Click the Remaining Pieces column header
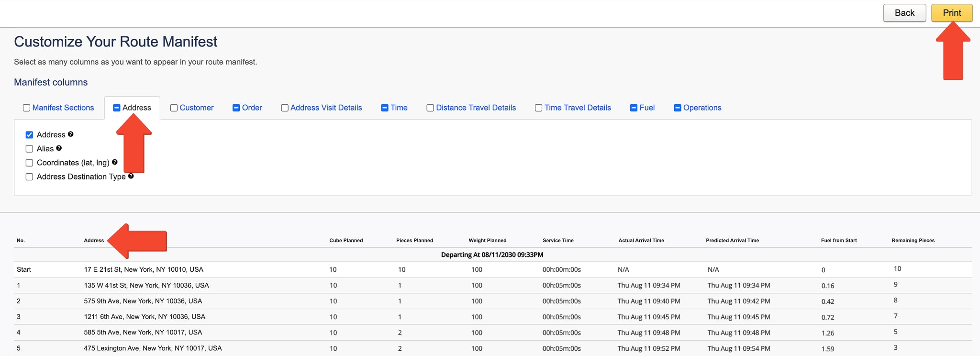The width and height of the screenshot is (980, 356). click(x=913, y=240)
